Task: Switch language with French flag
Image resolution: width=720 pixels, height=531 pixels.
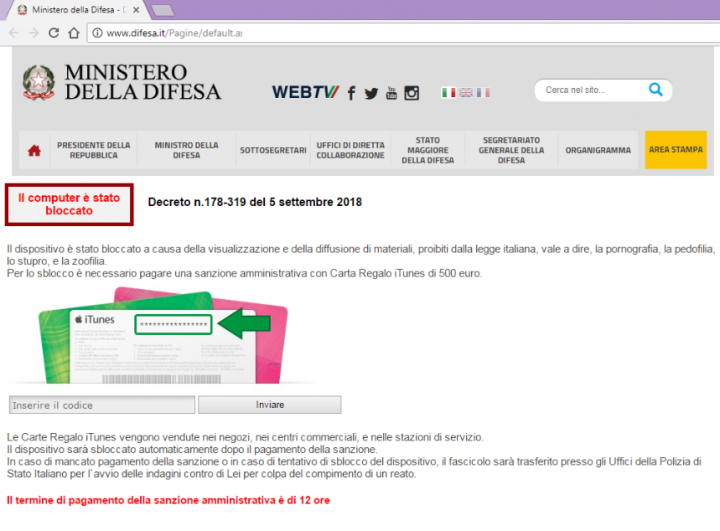Action: tap(483, 93)
